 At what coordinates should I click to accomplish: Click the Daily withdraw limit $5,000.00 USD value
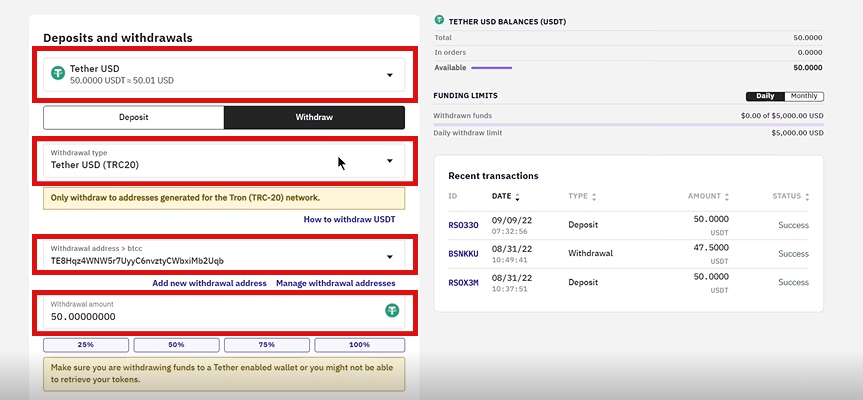click(x=797, y=133)
